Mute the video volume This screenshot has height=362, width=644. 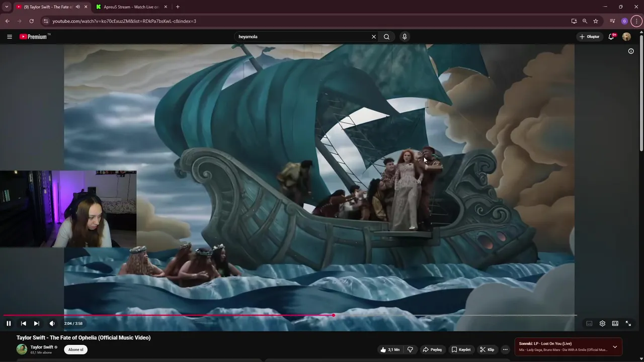(x=52, y=323)
